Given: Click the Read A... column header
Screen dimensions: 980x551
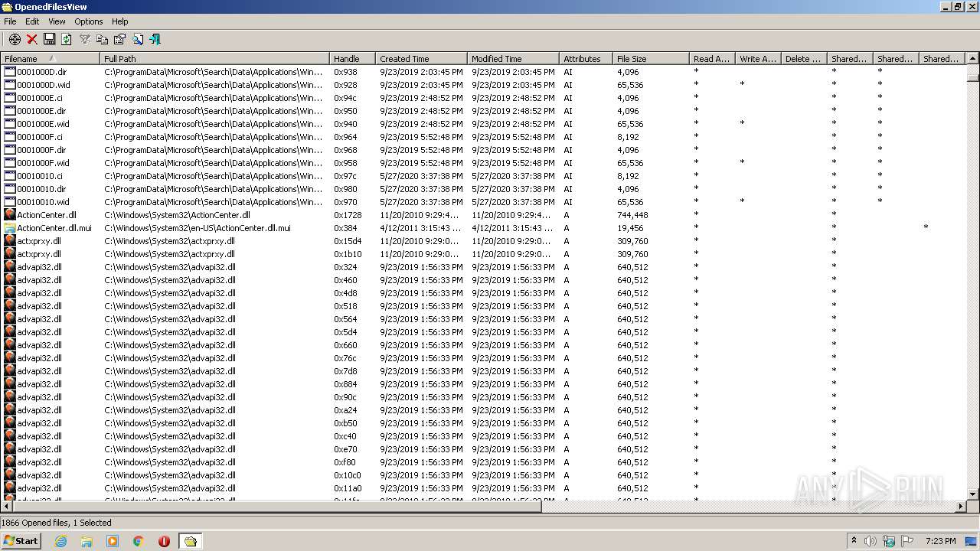Looking at the screenshot, I should coord(712,58).
